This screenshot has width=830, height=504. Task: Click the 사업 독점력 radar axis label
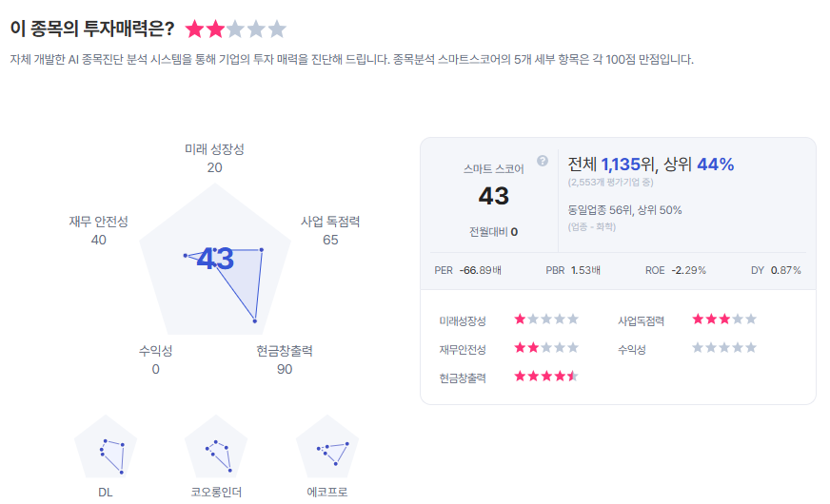[x=330, y=222]
